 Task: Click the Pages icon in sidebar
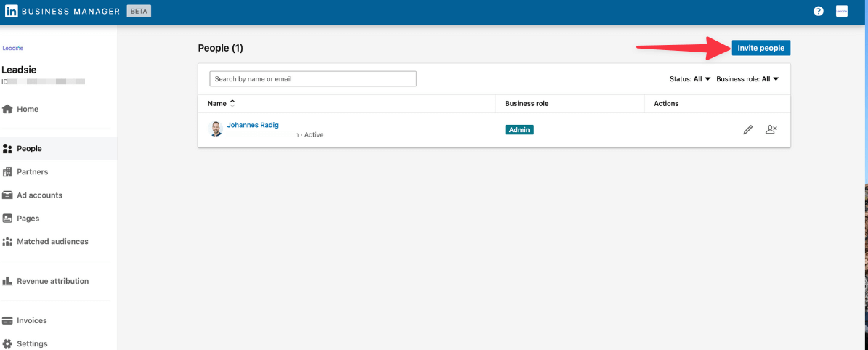coord(7,218)
